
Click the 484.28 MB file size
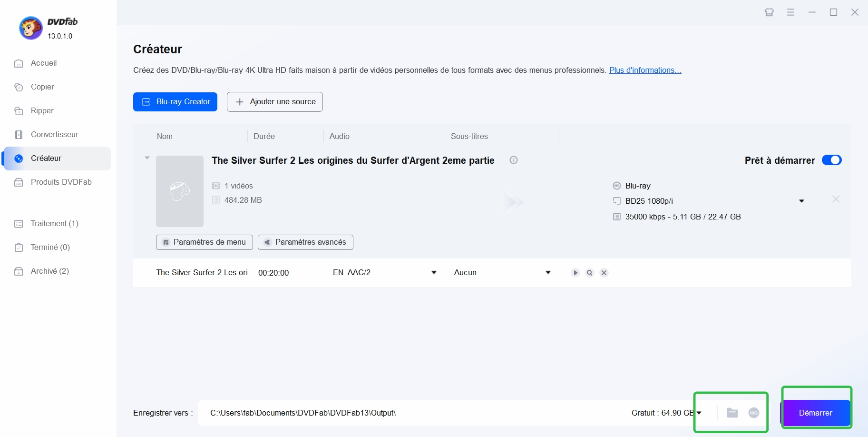coord(243,200)
